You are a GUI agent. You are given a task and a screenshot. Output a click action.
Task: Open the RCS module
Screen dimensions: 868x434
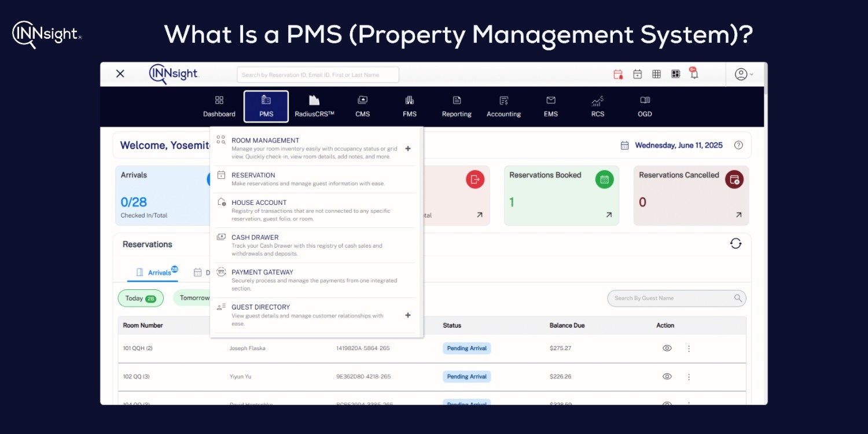(598, 106)
